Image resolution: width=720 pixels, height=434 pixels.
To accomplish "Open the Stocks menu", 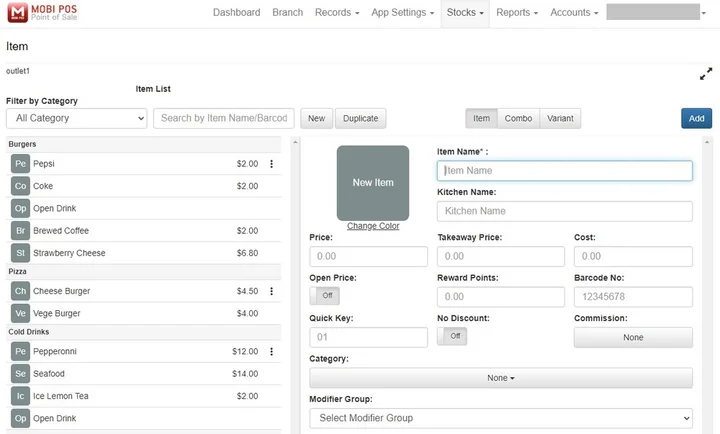I will [466, 13].
